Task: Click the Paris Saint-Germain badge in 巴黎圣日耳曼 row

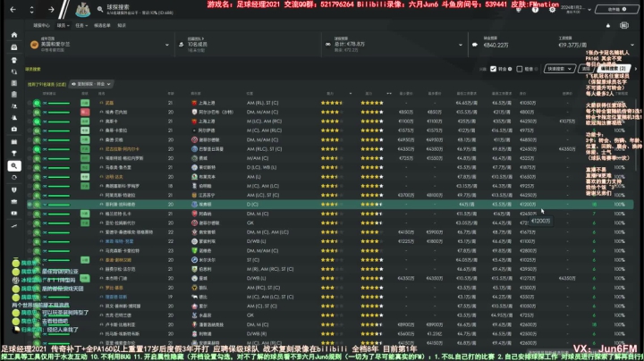Action: tap(195, 149)
